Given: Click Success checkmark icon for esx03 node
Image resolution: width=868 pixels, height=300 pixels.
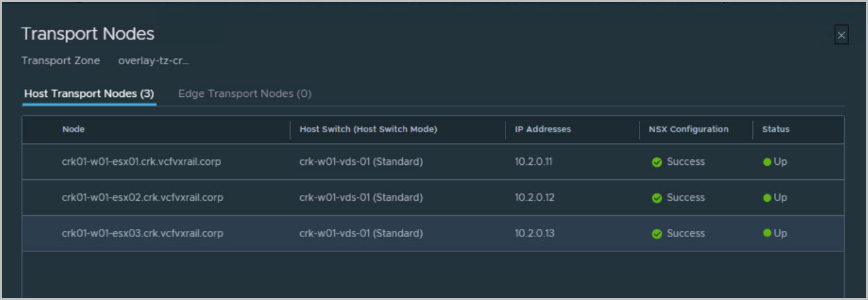Looking at the screenshot, I should click(x=657, y=234).
